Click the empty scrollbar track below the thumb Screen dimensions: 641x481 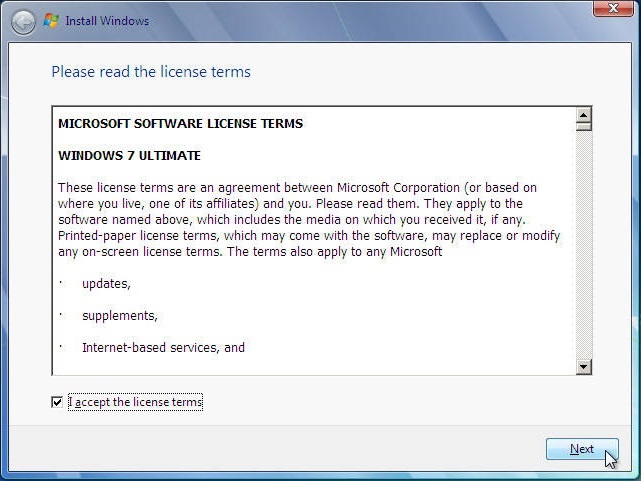584,250
